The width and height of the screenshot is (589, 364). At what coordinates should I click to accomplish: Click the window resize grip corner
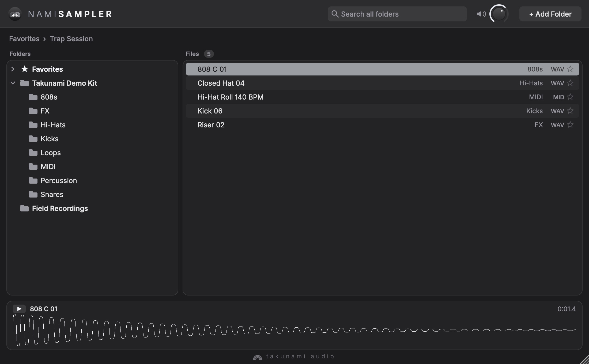(585, 360)
